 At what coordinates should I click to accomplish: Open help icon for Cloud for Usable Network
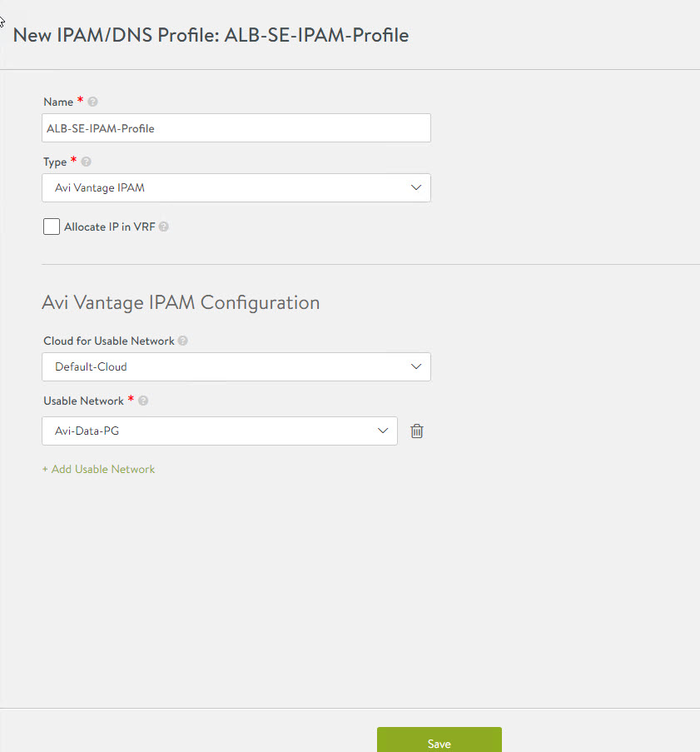[182, 341]
